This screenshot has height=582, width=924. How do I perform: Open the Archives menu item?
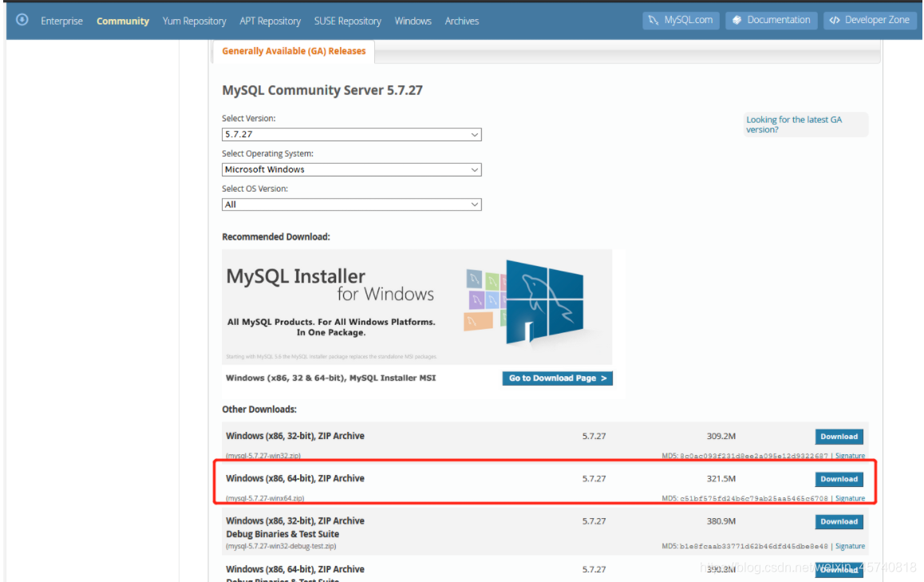click(462, 21)
